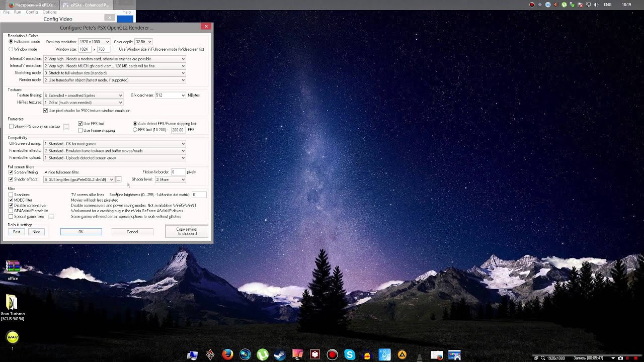Viewport: 644px width, 362px height.
Task: Open the Firefox window thumbnail in dock
Action: tap(437, 355)
